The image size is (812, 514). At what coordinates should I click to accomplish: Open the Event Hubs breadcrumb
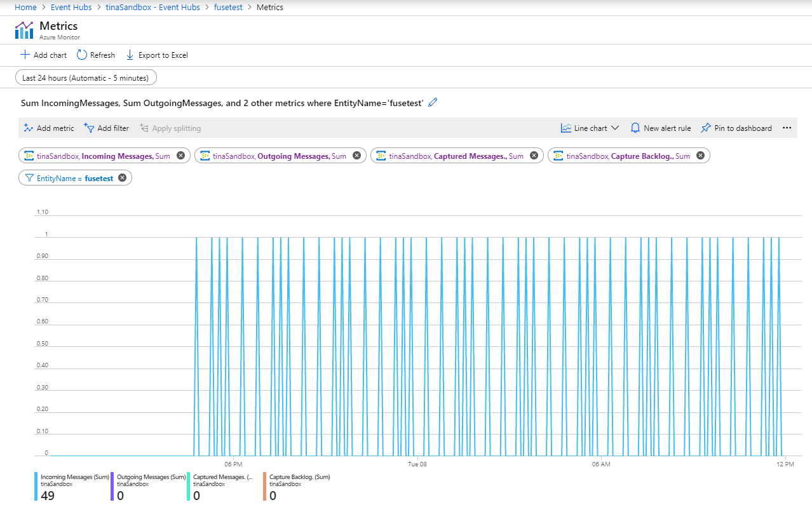pyautogui.click(x=71, y=8)
